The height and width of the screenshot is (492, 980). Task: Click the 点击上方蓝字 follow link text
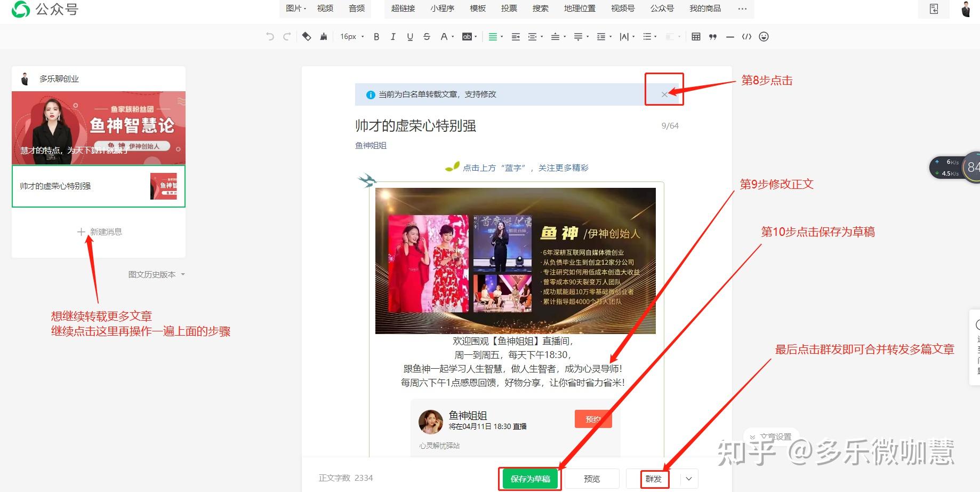526,168
